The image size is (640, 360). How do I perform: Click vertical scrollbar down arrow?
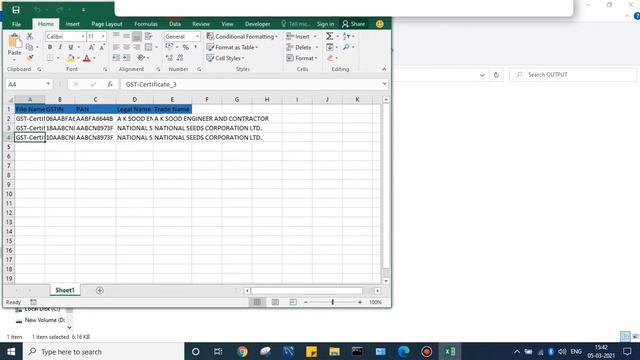[386, 281]
